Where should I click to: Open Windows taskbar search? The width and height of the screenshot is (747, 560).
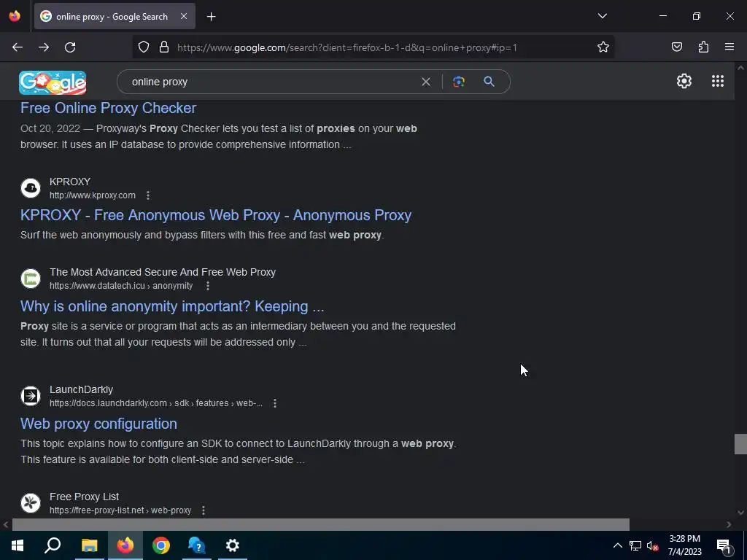pos(53,545)
